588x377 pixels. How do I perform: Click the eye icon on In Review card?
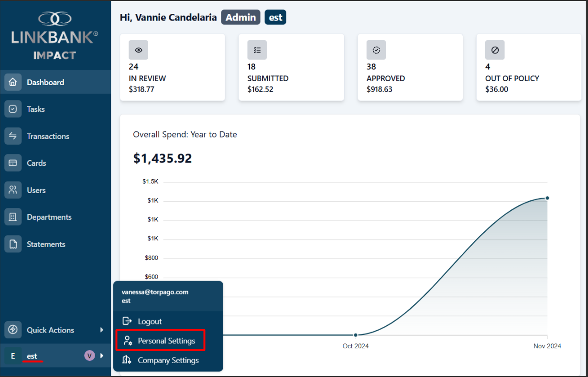[x=138, y=50]
